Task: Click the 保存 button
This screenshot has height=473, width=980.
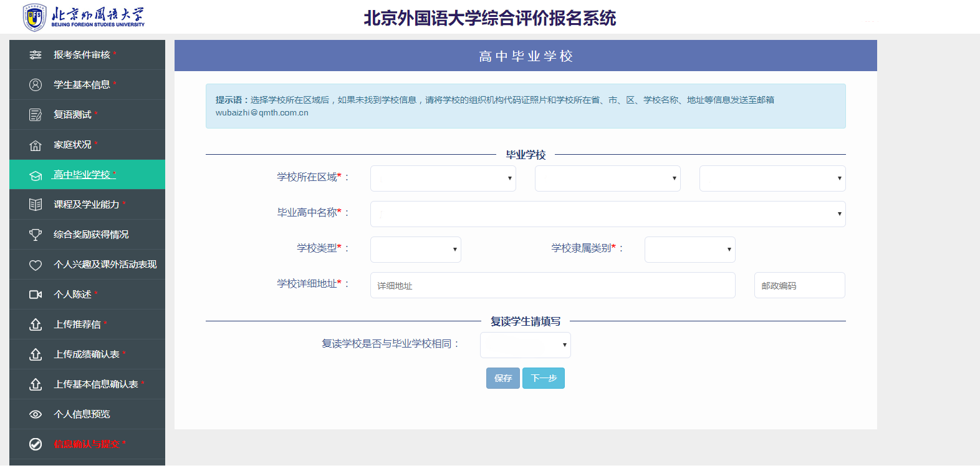Action: pos(503,378)
